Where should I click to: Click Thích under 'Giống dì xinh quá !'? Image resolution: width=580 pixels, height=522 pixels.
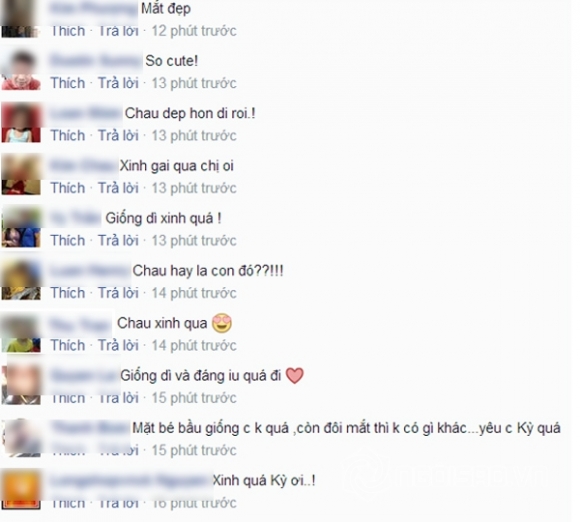68,240
